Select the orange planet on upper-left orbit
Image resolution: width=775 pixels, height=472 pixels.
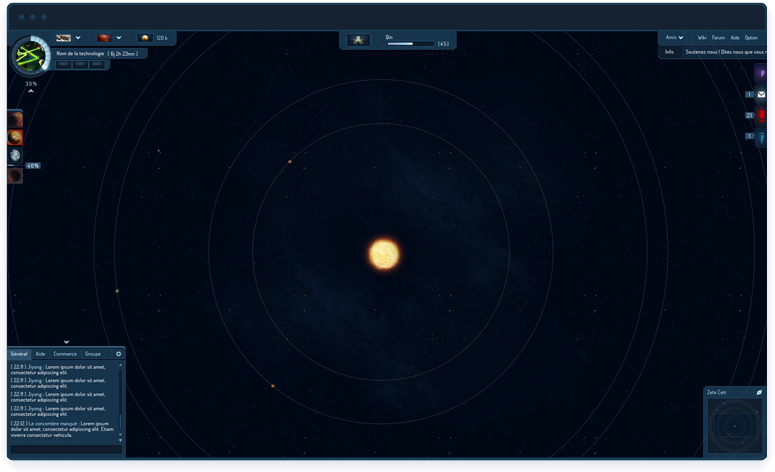point(290,161)
